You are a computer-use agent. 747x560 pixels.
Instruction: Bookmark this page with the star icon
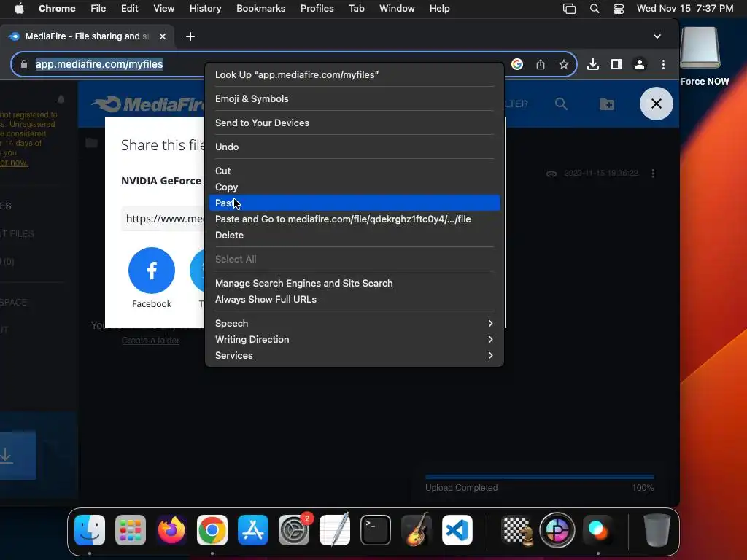tap(564, 64)
